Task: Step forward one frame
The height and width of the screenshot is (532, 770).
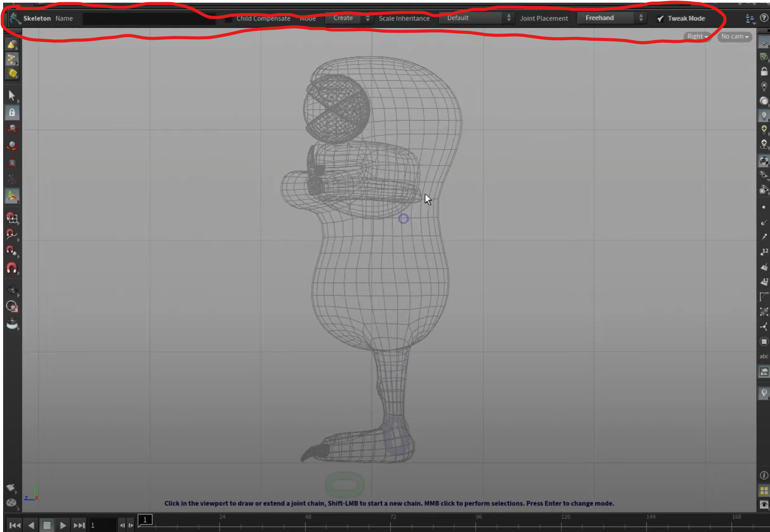Action: pos(130,525)
